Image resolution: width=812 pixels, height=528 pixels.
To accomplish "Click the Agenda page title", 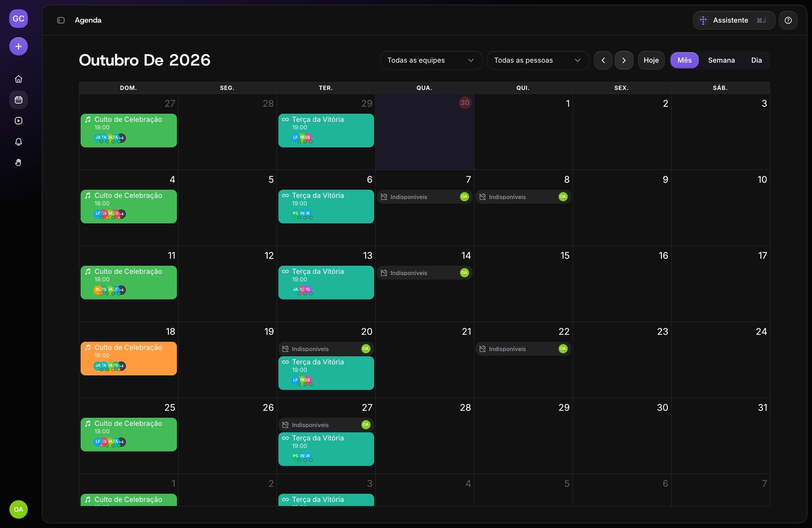I will 88,20.
